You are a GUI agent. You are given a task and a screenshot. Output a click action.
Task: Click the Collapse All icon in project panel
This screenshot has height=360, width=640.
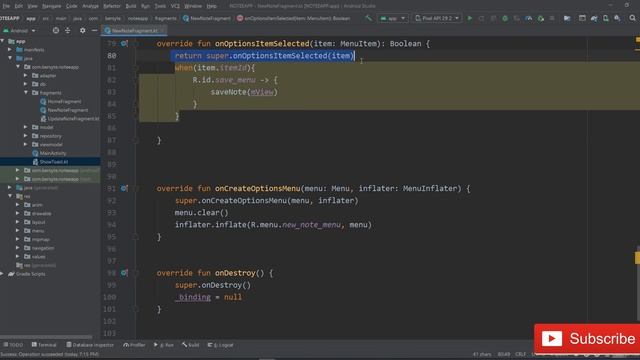click(x=68, y=31)
